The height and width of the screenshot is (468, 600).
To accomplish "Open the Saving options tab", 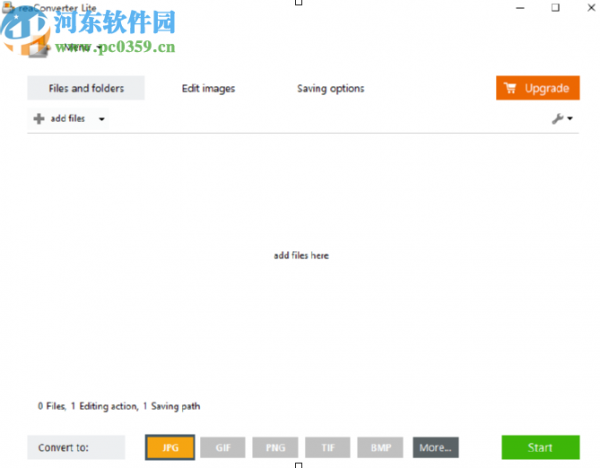I will (331, 88).
